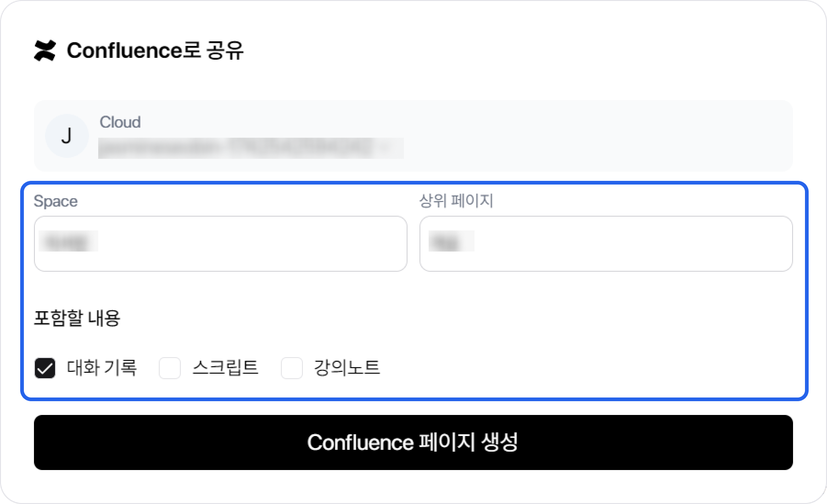Enable the 스크립트 checkbox
Viewport: 827px width, 504px height.
click(170, 368)
